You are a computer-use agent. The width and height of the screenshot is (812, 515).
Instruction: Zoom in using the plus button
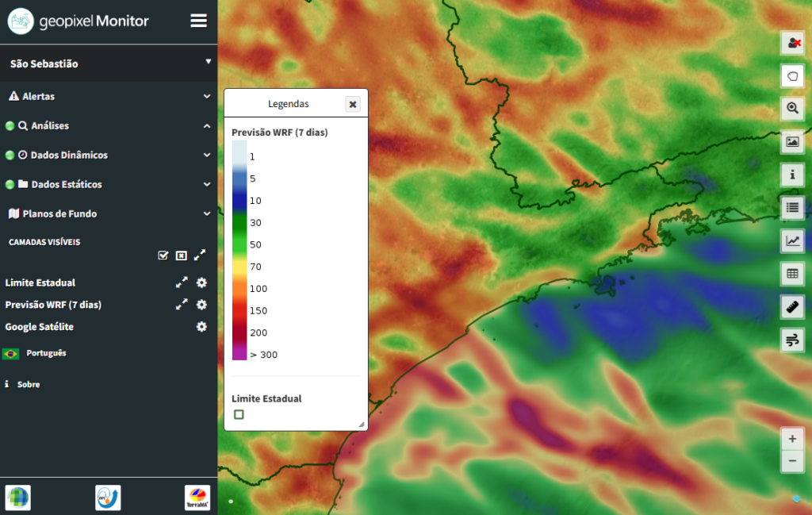[792, 438]
